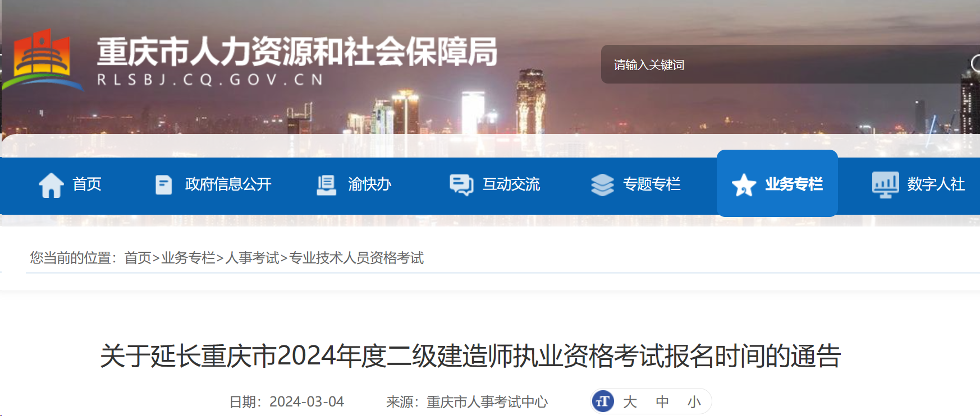Screen dimensions: 980x416
Task: Click the document icon beside 政府信息公开
Action: click(x=163, y=184)
